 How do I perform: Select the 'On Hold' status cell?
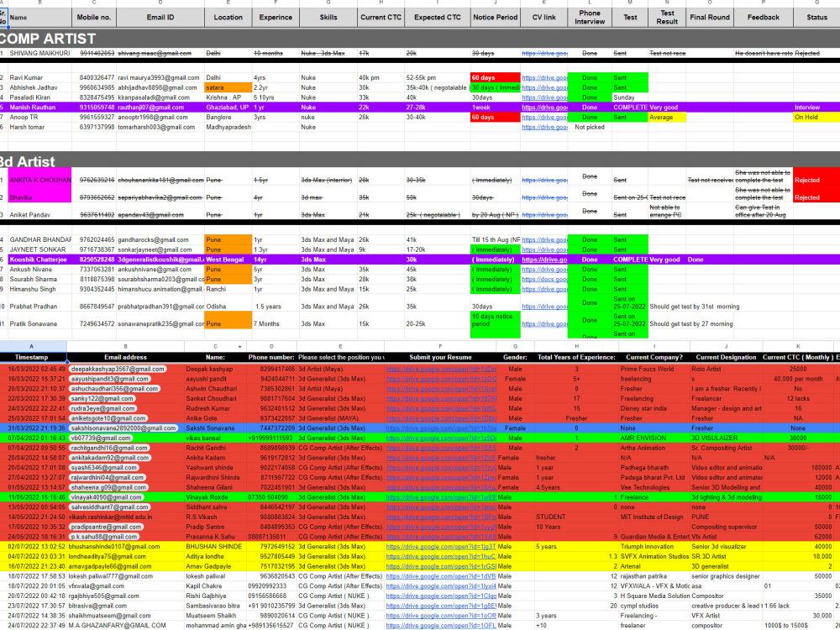[816, 118]
